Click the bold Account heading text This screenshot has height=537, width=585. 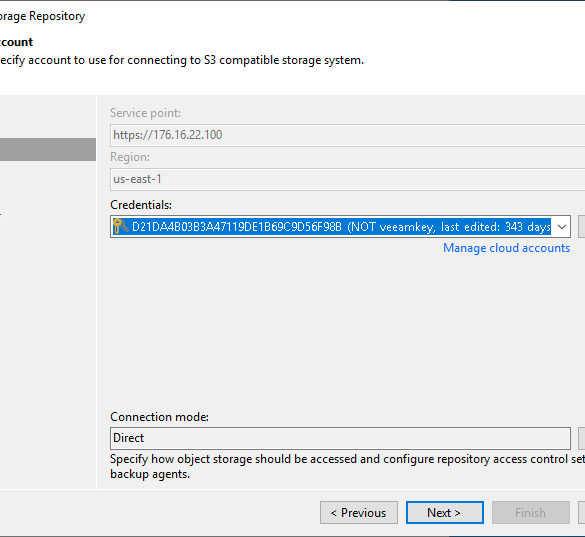pyautogui.click(x=16, y=42)
